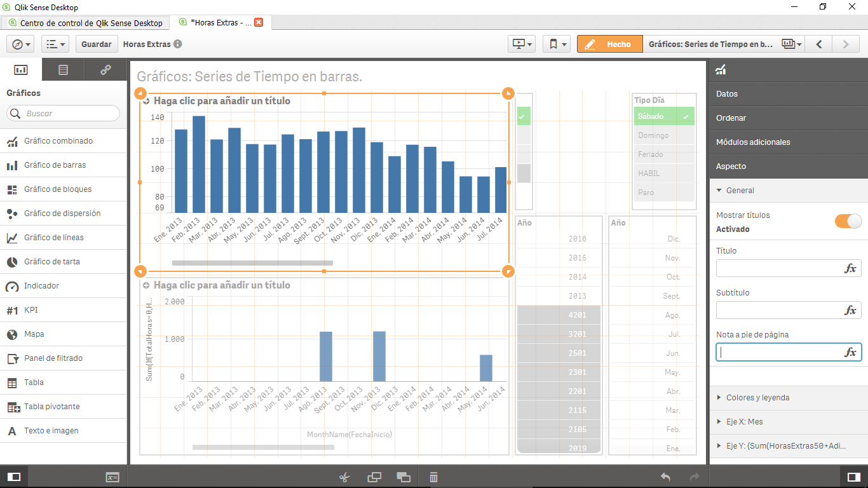
Task: Open the Datos properties section
Action: coord(789,94)
